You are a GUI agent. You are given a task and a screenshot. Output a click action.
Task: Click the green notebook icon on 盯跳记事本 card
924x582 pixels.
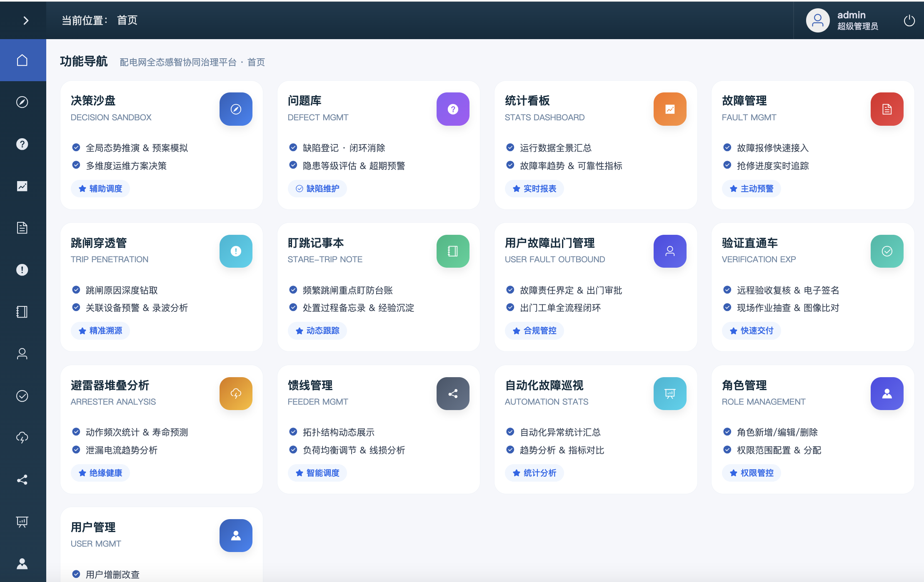[453, 251]
